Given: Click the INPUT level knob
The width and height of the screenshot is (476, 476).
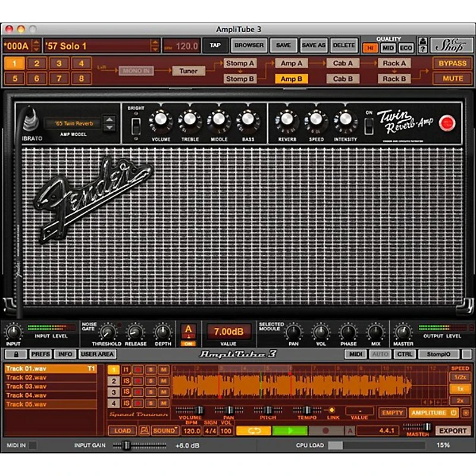Looking at the screenshot, I should point(13,332).
